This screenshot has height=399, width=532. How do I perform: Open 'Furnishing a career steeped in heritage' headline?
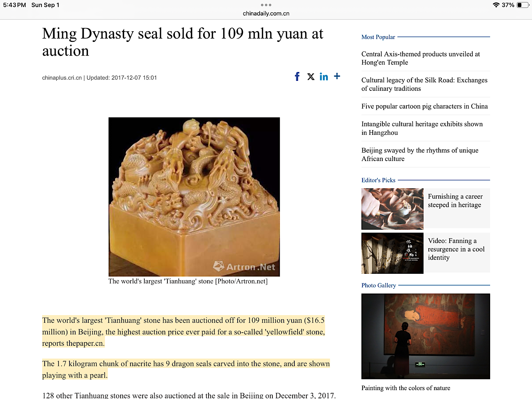point(455,201)
